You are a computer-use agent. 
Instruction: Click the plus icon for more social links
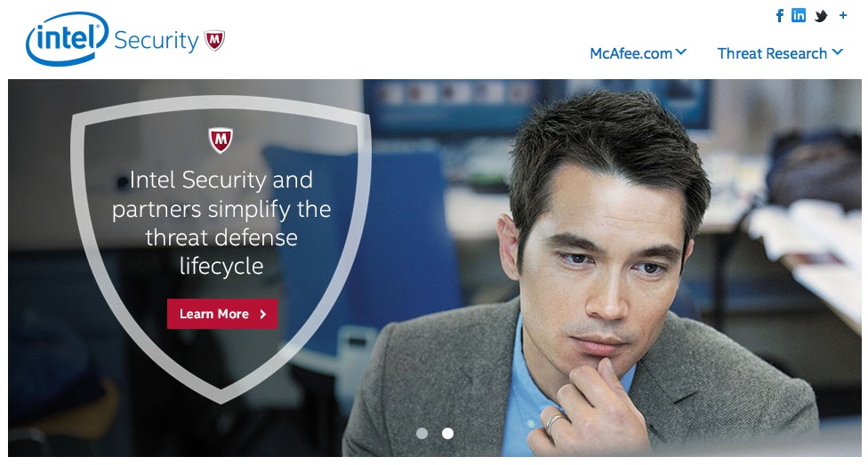(x=842, y=15)
